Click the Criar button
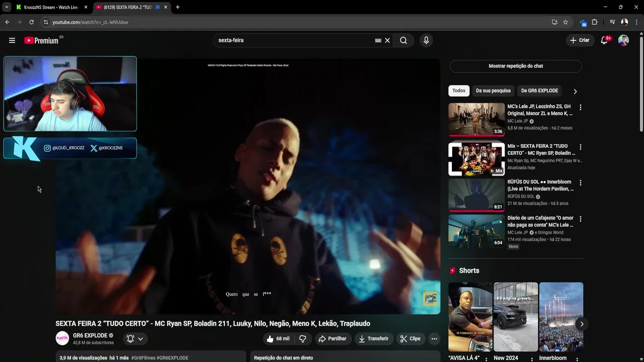Viewport: 644px width, 362px height. [579, 40]
